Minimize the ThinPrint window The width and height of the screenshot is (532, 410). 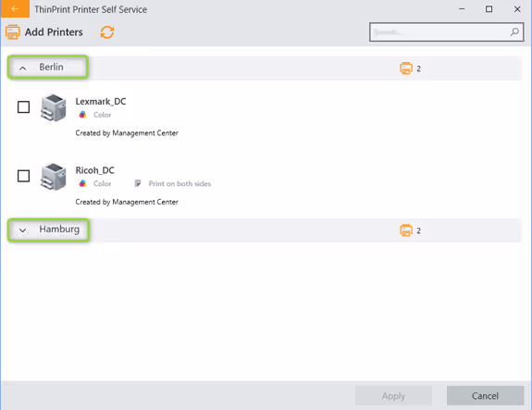pyautogui.click(x=462, y=9)
